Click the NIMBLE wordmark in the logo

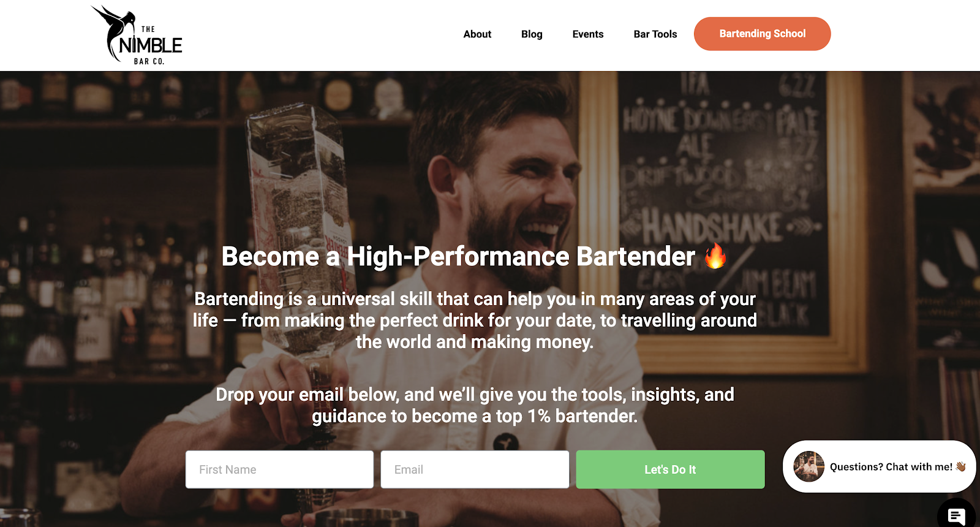(x=151, y=45)
